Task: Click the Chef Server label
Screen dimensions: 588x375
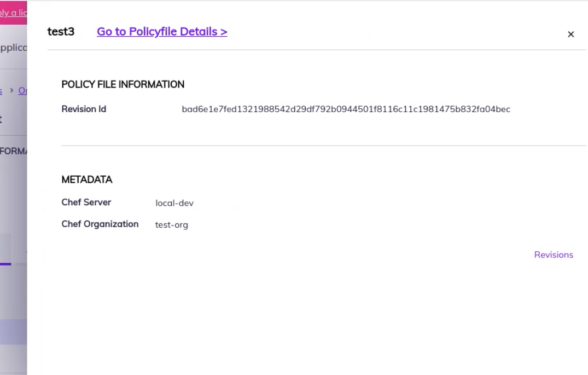Action: point(87,203)
